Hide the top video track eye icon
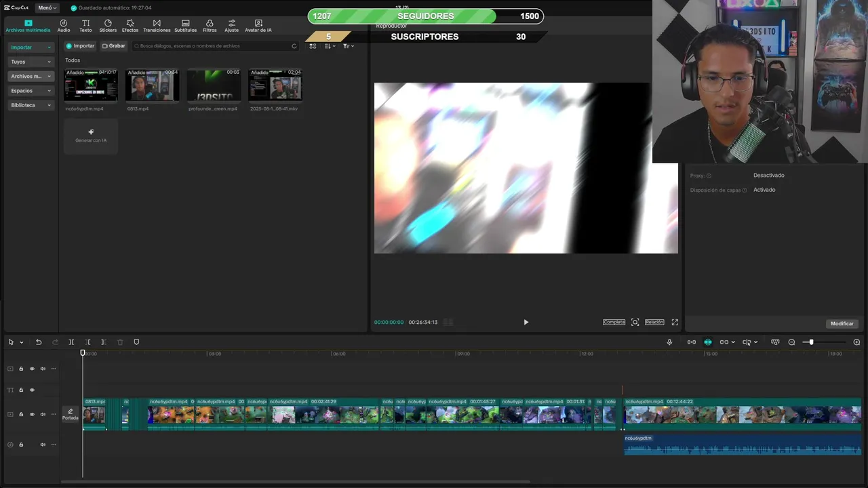This screenshot has width=868, height=488. (32, 369)
